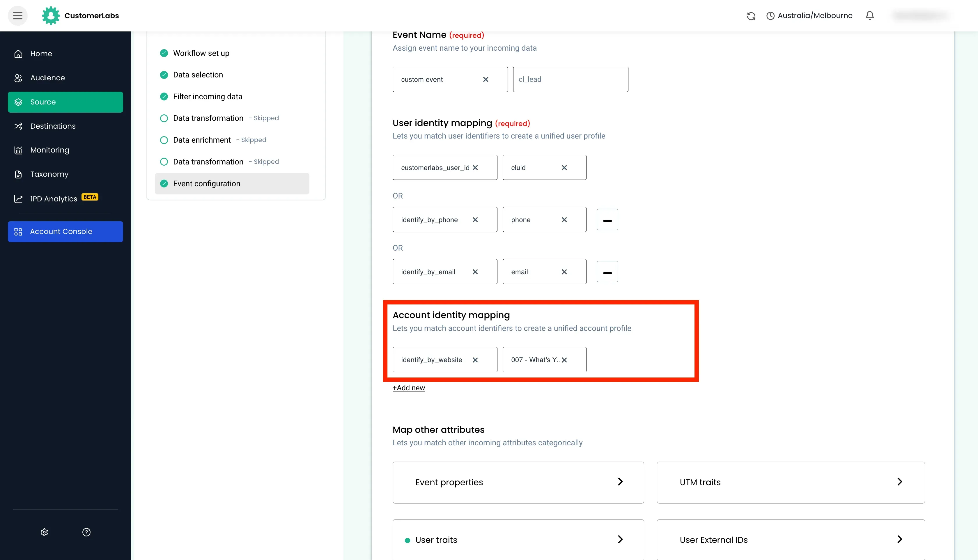Viewport: 978px width, 560px height.
Task: Clear identify_by_phone selection
Action: tap(475, 220)
